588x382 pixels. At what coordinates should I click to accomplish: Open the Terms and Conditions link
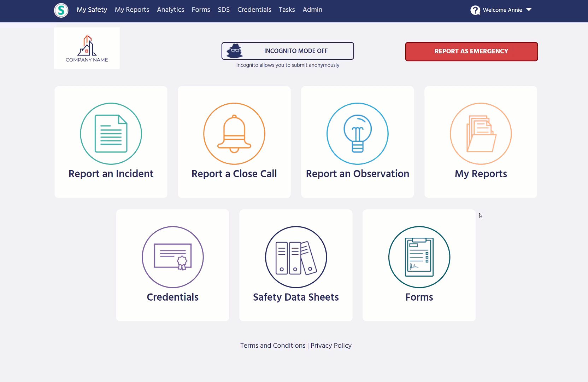[x=273, y=346]
